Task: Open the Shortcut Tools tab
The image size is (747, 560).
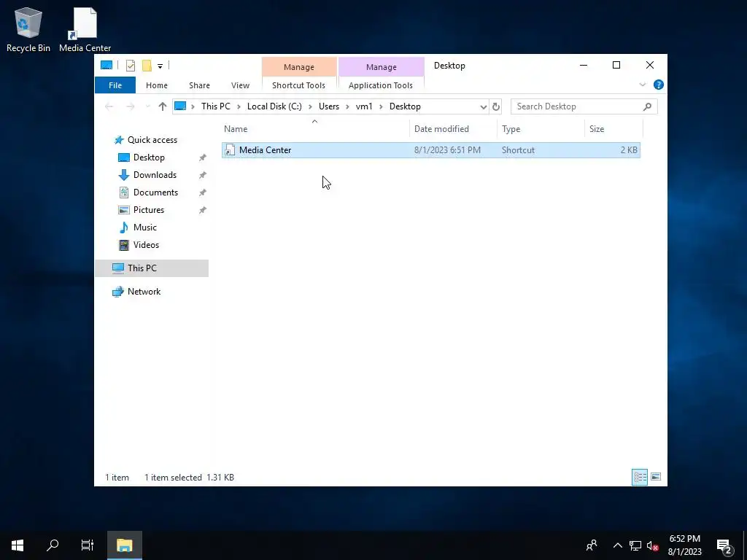Action: (x=298, y=85)
